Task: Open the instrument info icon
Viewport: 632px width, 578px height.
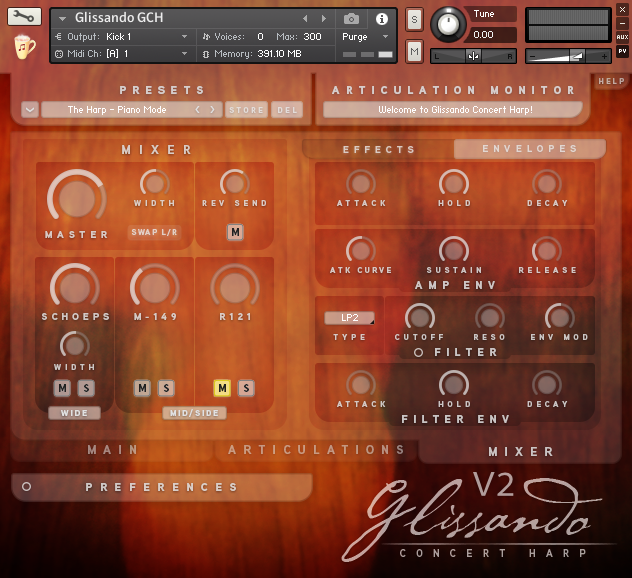Action: [x=381, y=19]
